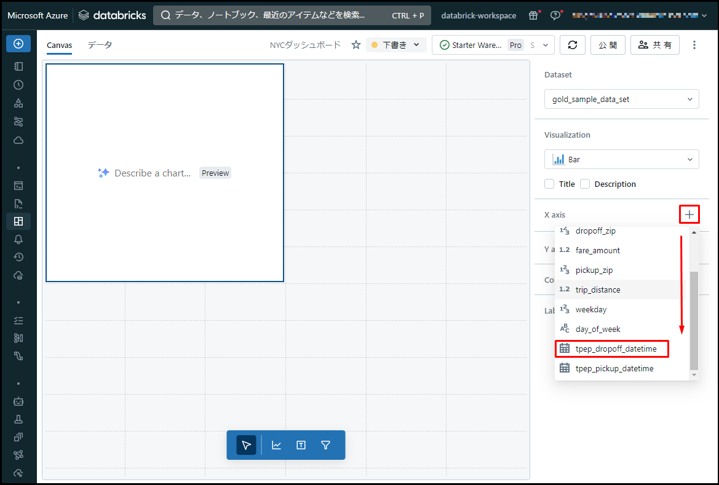Viewport: 719px width, 485px height.
Task: Choose trip_distance in the field list
Action: (597, 290)
